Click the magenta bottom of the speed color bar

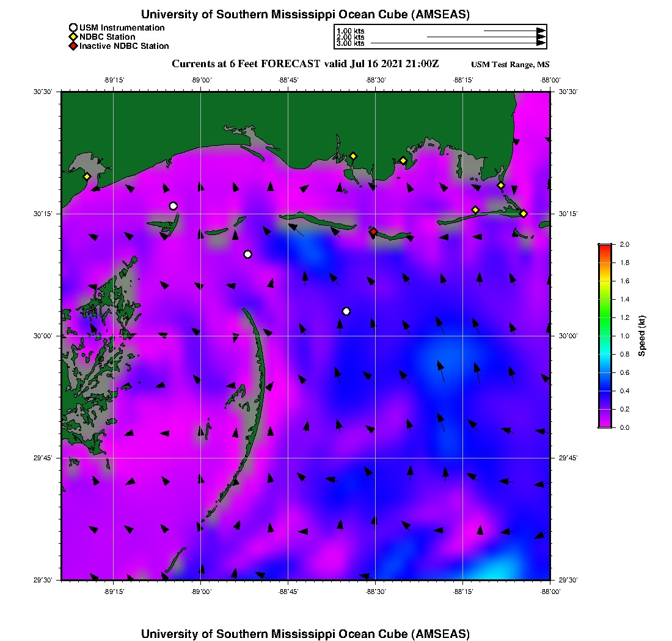pyautogui.click(x=605, y=424)
